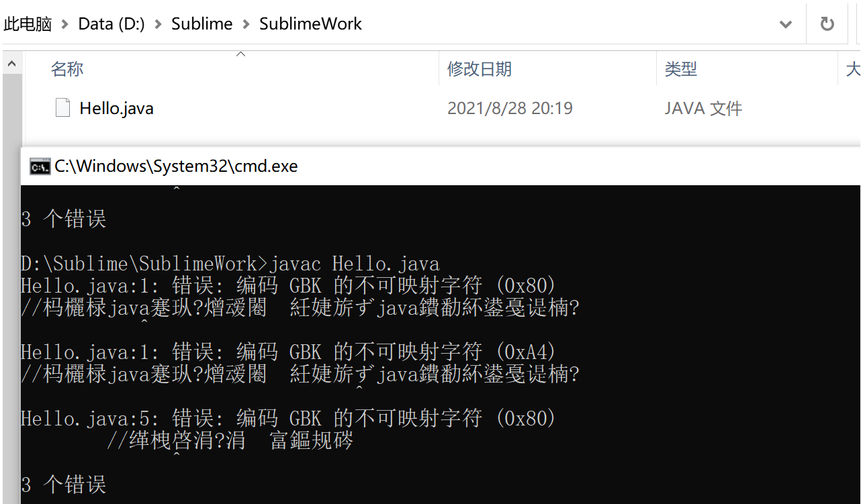The image size is (861, 504).
Task: Click the 2021/8/28 20:19 date cell
Action: point(510,108)
